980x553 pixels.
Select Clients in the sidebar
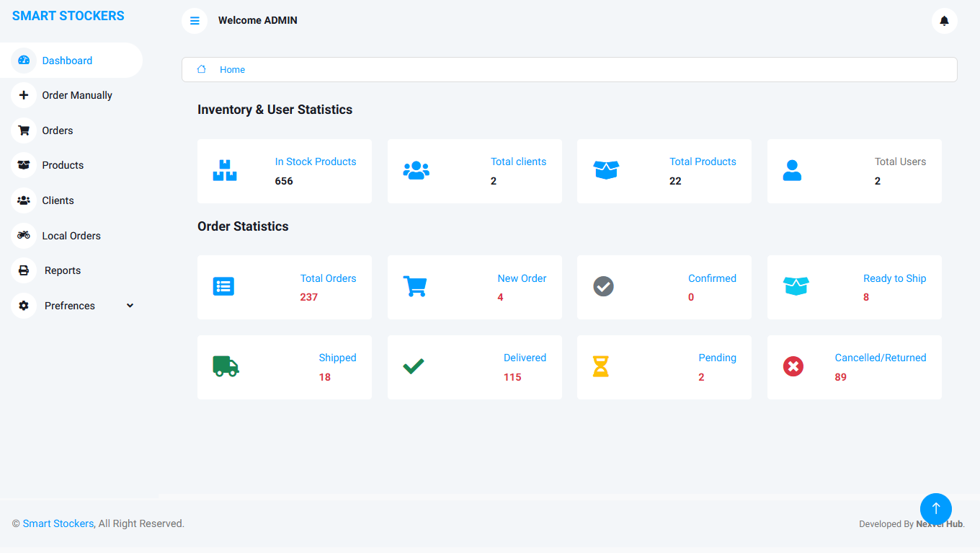58,200
